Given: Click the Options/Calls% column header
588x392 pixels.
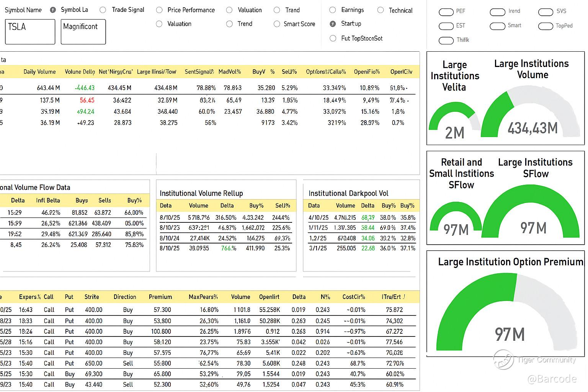Looking at the screenshot, I should (x=326, y=72).
